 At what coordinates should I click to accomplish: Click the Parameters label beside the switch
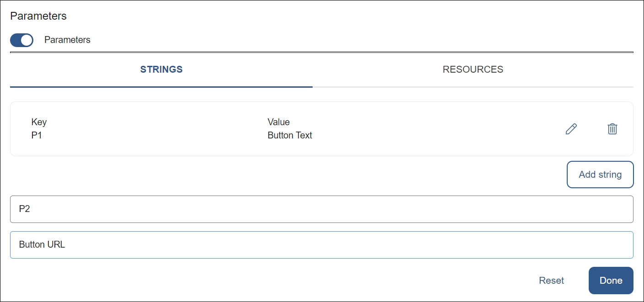67,40
